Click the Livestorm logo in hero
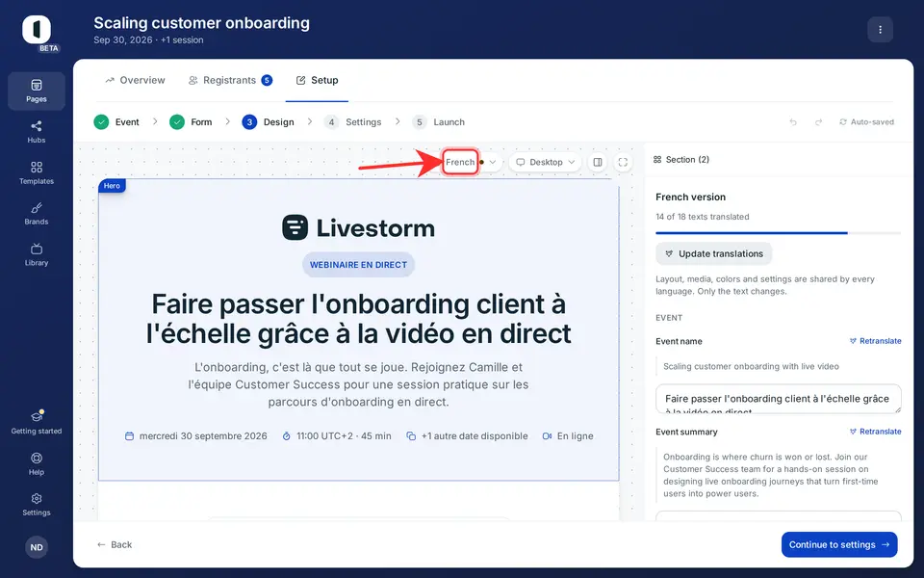The width and height of the screenshot is (924, 578). pos(358,227)
